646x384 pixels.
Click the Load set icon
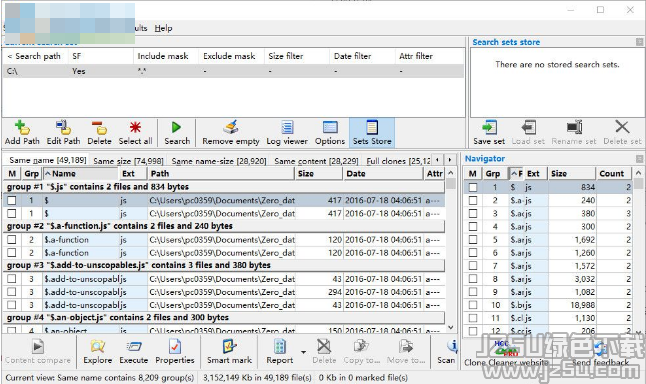(528, 127)
